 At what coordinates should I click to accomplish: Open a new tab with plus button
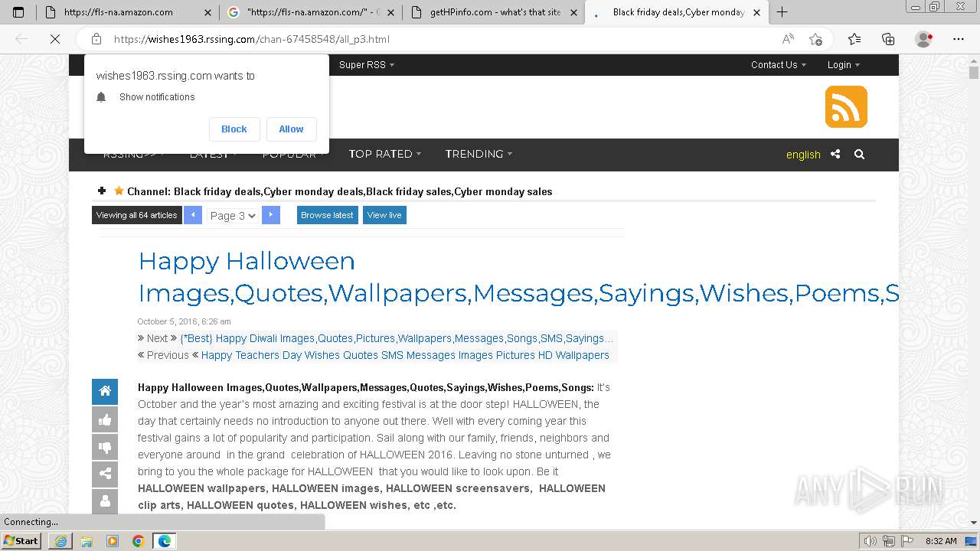(782, 12)
